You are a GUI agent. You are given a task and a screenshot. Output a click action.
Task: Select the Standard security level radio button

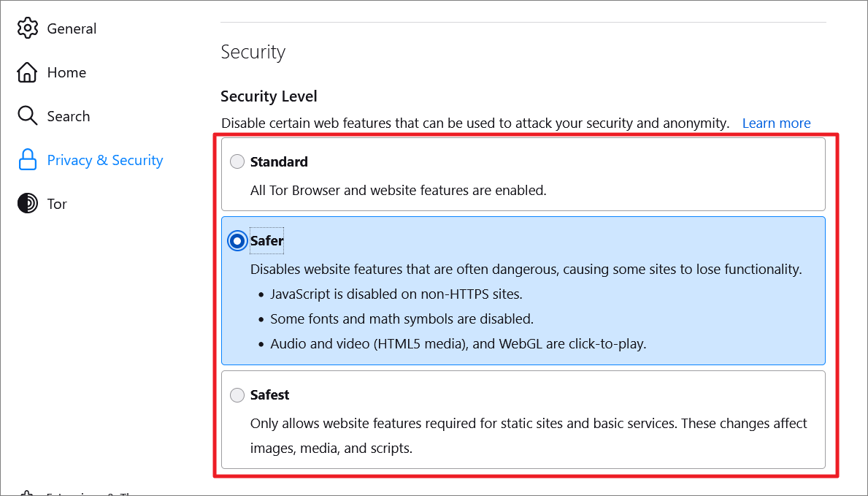point(237,161)
